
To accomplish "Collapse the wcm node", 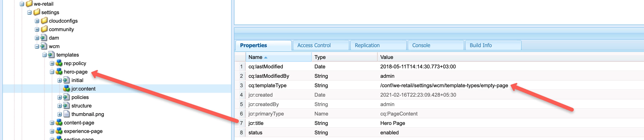I will point(37,47).
